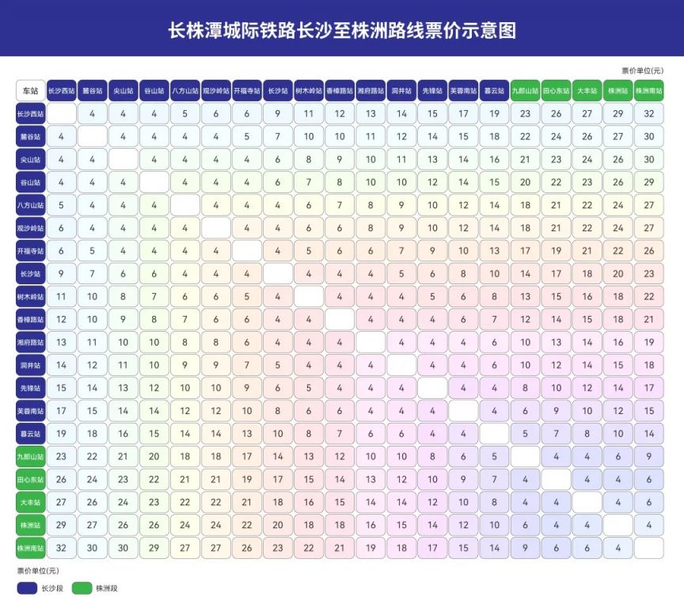
Task: Click fare 32 in the 长沙西站 row
Action: click(648, 113)
